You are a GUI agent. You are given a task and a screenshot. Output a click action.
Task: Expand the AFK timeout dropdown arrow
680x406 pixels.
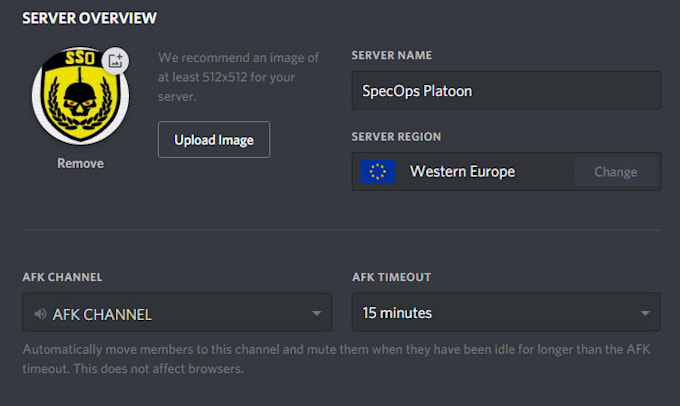645,313
